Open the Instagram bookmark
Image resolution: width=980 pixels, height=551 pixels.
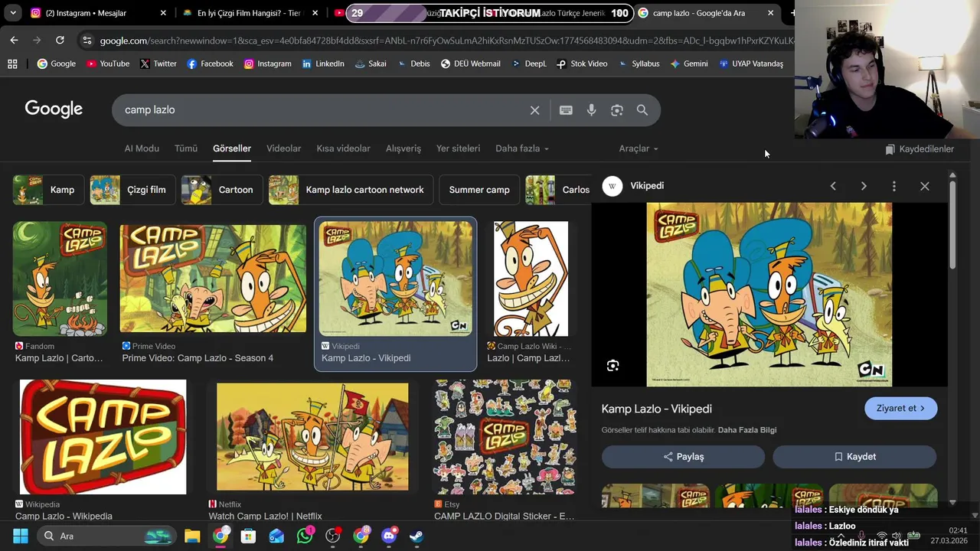pos(267,64)
